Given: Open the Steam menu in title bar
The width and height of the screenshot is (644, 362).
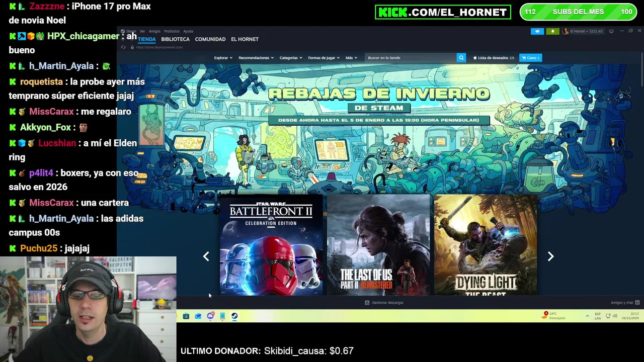Looking at the screenshot, I should click(x=131, y=31).
